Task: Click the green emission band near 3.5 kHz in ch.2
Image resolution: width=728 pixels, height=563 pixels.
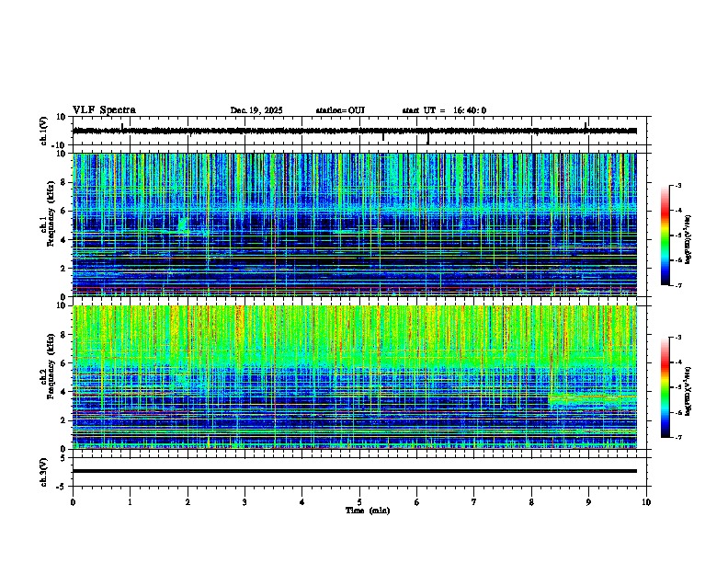Action: (593, 398)
